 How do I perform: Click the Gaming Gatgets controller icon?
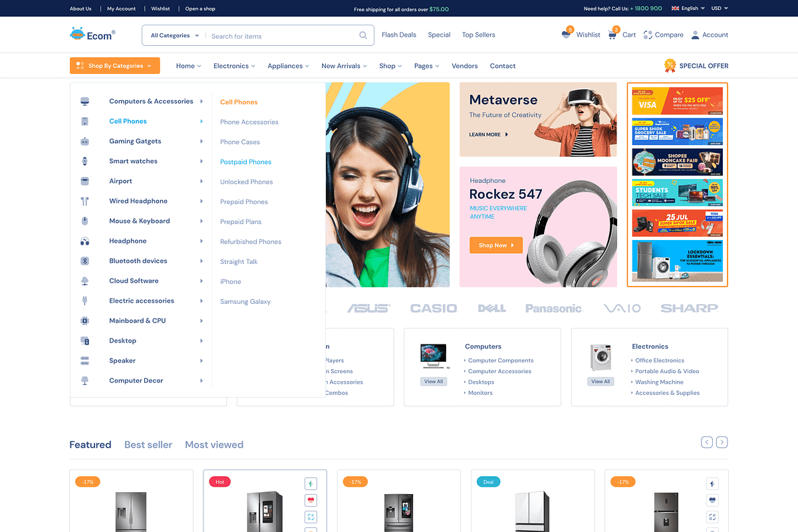84,141
